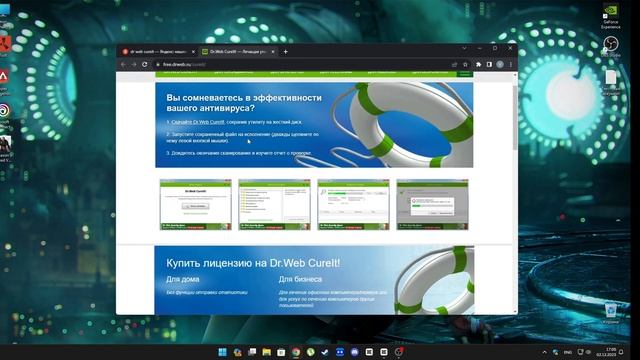Open the green uTorrent taskbar icon

click(311, 352)
